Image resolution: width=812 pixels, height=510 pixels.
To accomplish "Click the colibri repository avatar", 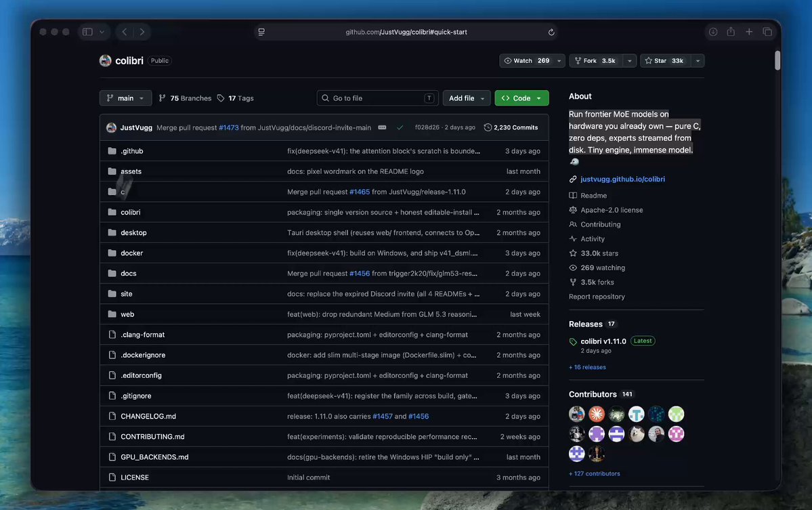I will (105, 60).
